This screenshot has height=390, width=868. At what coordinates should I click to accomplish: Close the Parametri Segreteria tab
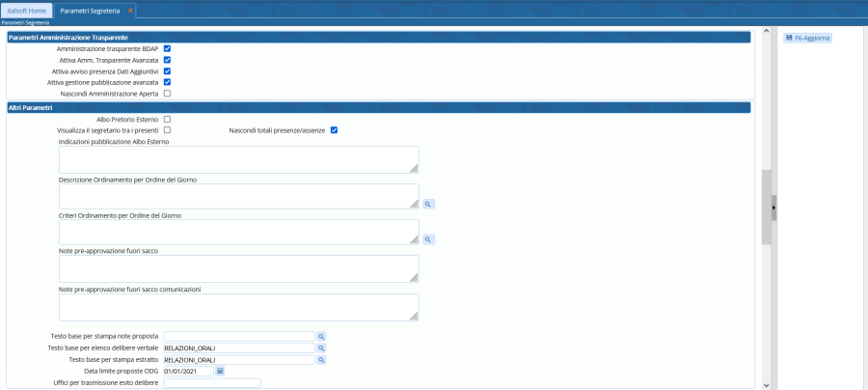(131, 10)
